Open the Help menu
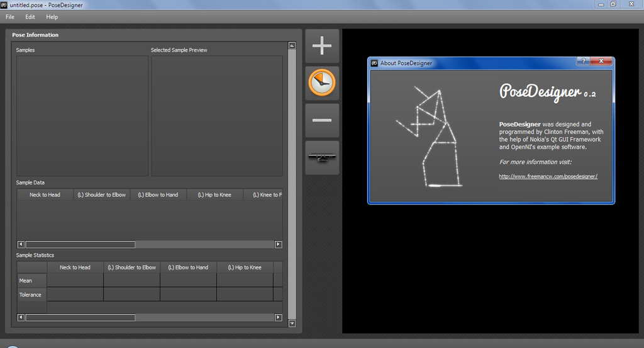This screenshot has height=348, width=644. pos(52,17)
